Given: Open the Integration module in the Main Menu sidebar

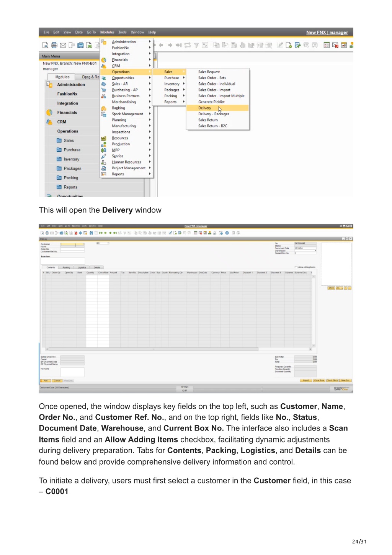Looking at the screenshot, I should [68, 103].
